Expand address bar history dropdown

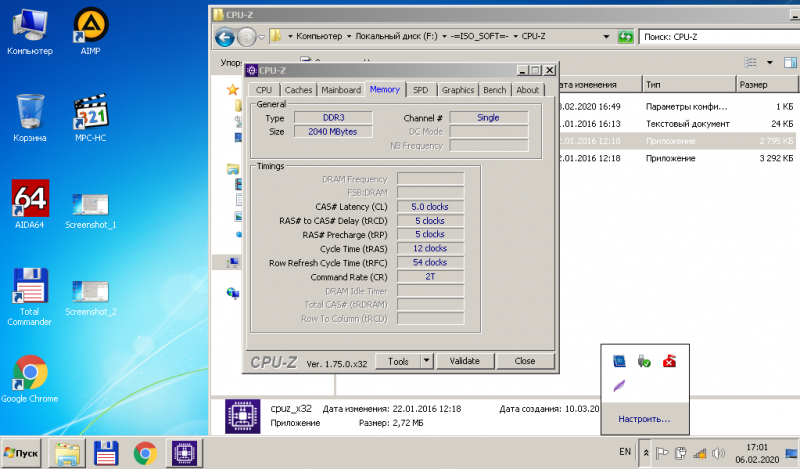606,37
